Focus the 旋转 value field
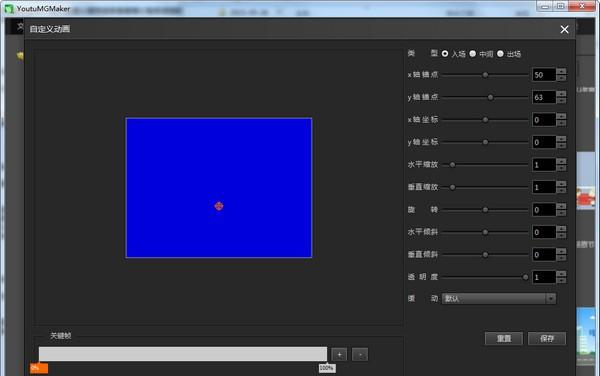This screenshot has width=600, height=376. pyautogui.click(x=544, y=210)
